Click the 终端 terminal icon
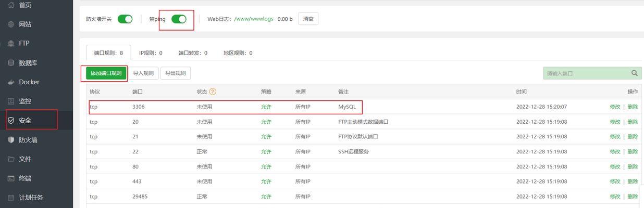The height and width of the screenshot is (208, 644). click(x=11, y=178)
